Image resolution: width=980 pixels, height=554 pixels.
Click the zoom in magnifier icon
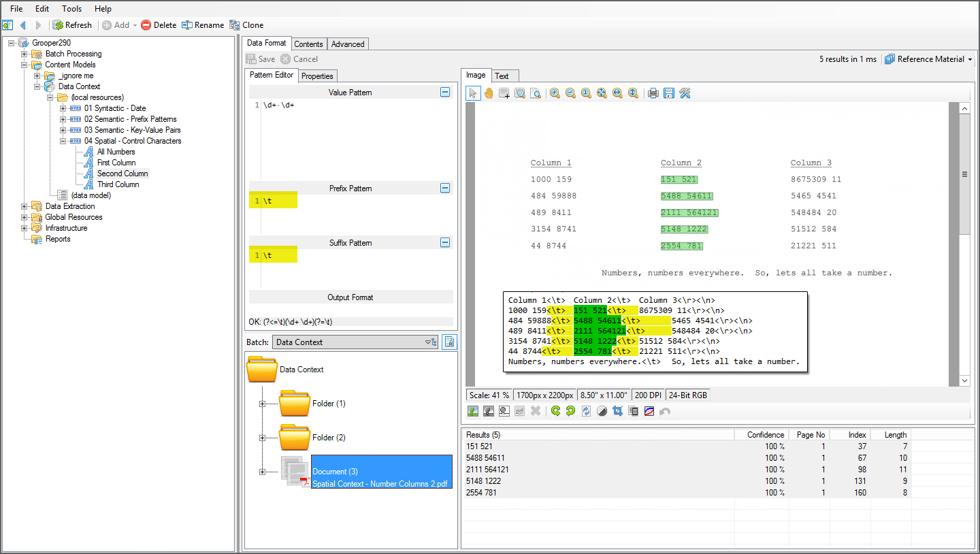click(x=555, y=93)
